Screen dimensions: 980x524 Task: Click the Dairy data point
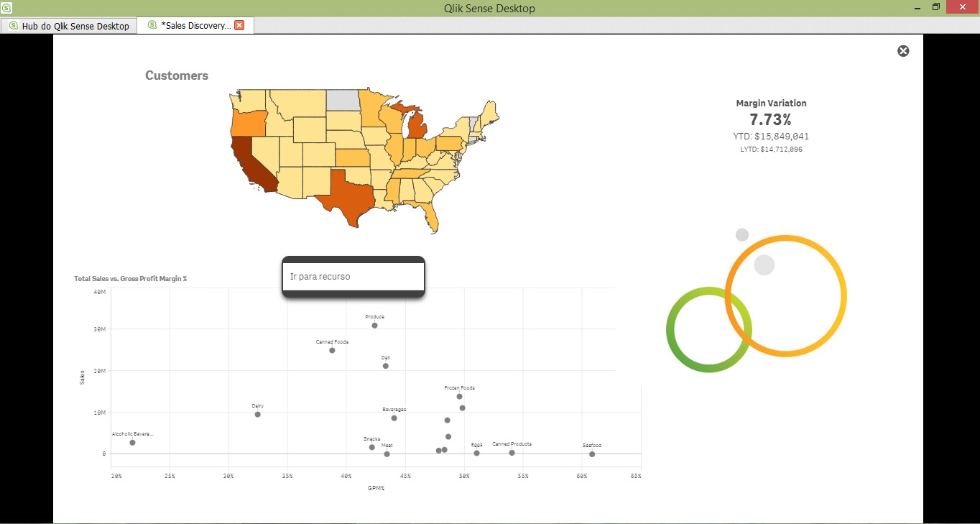257,414
